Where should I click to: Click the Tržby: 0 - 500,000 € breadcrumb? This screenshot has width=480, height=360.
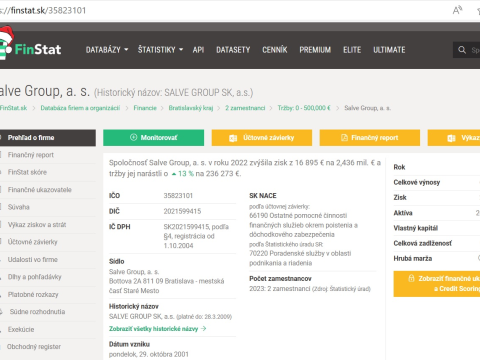[304, 108]
